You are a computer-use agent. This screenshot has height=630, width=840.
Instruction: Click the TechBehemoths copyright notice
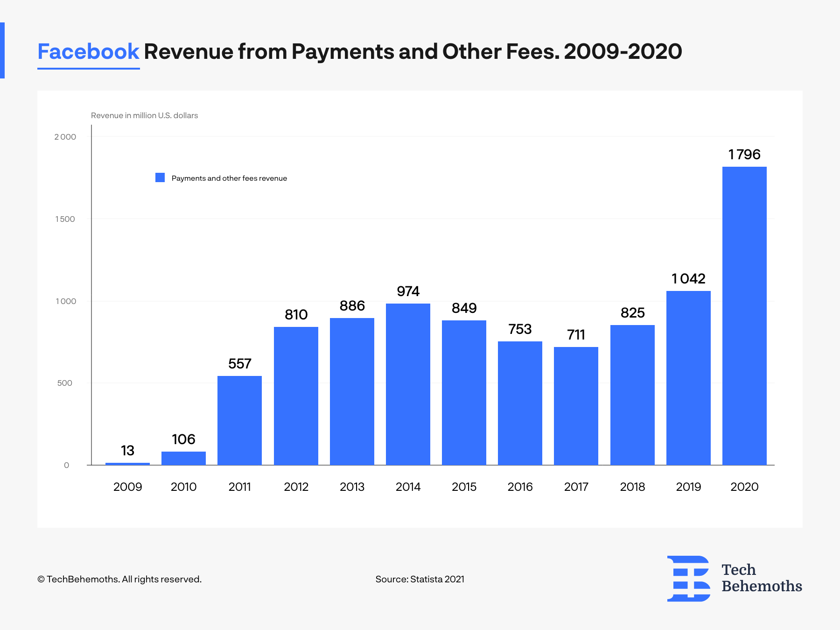tap(119, 579)
